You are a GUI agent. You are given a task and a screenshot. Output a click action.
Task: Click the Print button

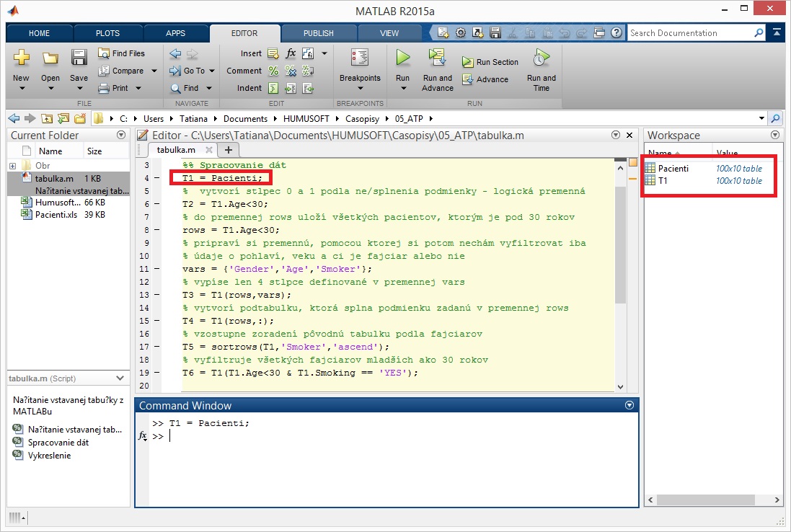[x=113, y=88]
